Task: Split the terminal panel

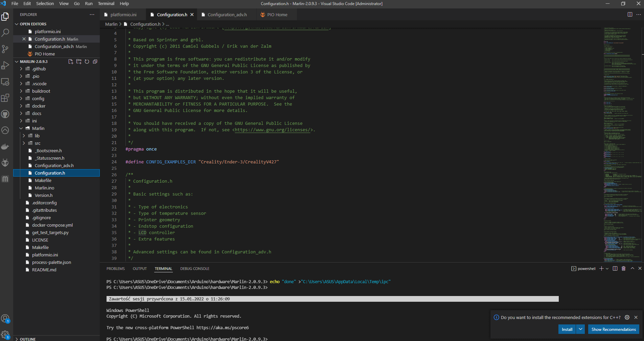Action: point(615,268)
